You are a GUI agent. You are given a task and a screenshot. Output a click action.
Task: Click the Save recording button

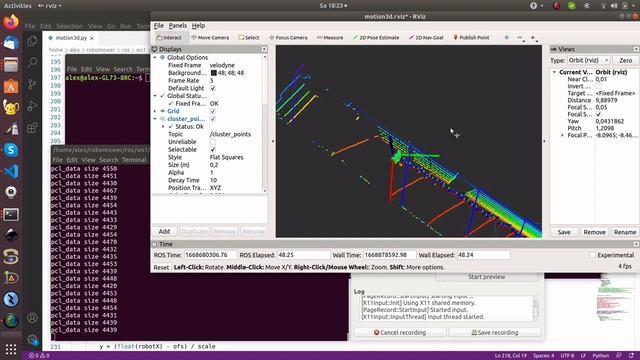[495, 333]
